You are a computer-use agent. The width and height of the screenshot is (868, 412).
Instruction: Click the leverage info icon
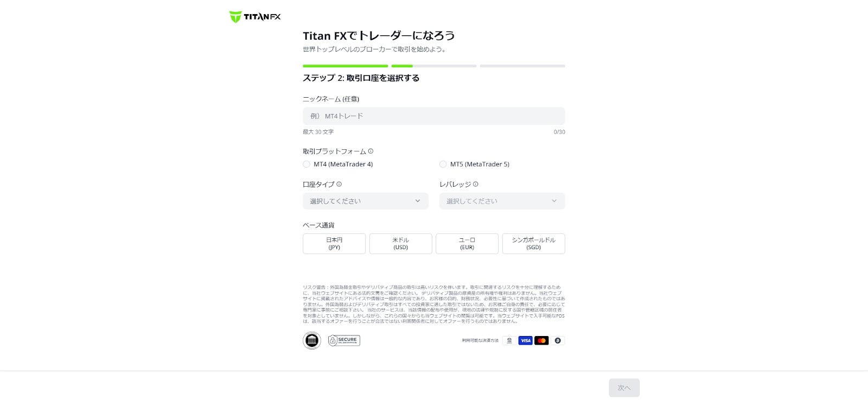coord(476,184)
